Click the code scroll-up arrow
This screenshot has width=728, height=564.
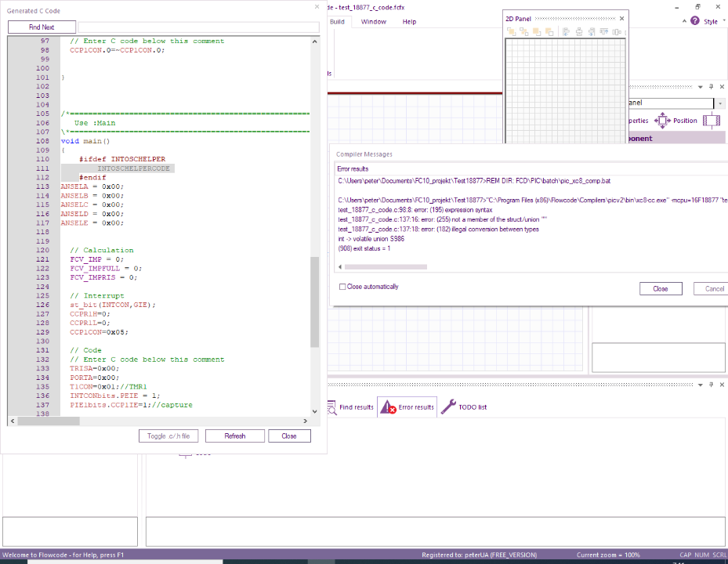click(315, 42)
